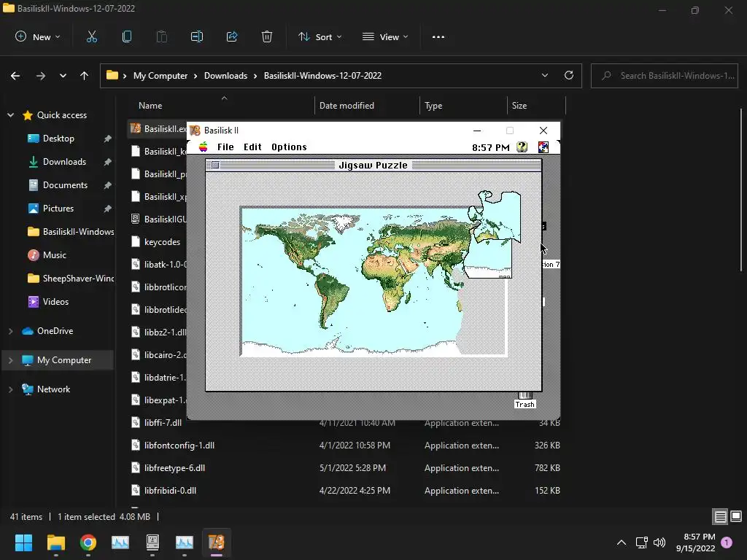Open the See more ellipsis menu
The width and height of the screenshot is (747, 560).
coord(438,36)
